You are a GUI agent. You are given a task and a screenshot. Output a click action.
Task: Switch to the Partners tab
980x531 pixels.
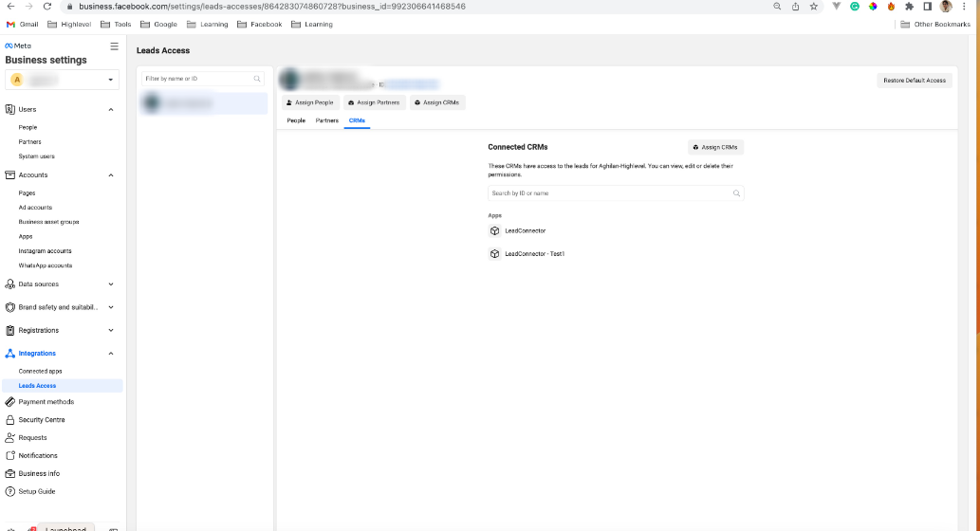327,120
